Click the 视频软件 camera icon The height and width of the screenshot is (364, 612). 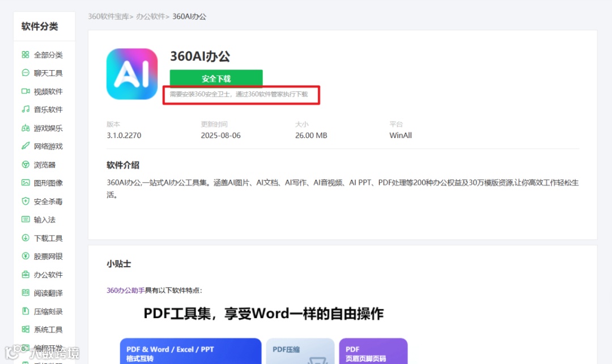[x=25, y=91]
